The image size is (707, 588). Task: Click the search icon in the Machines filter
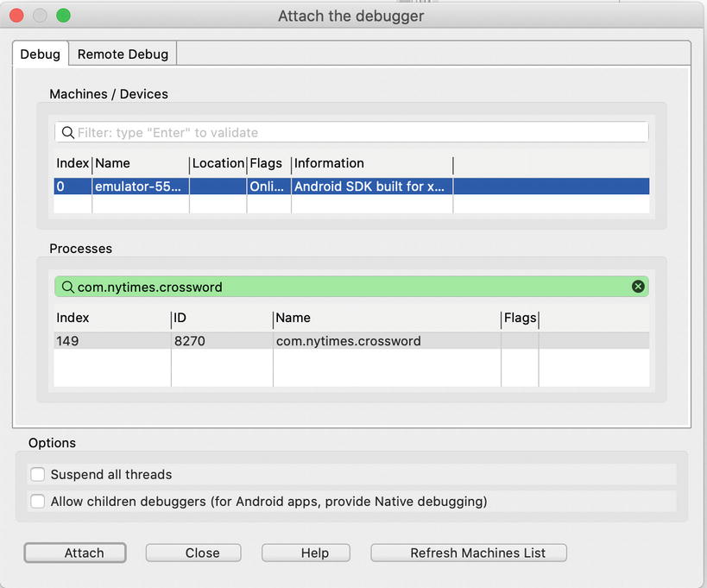pos(67,132)
